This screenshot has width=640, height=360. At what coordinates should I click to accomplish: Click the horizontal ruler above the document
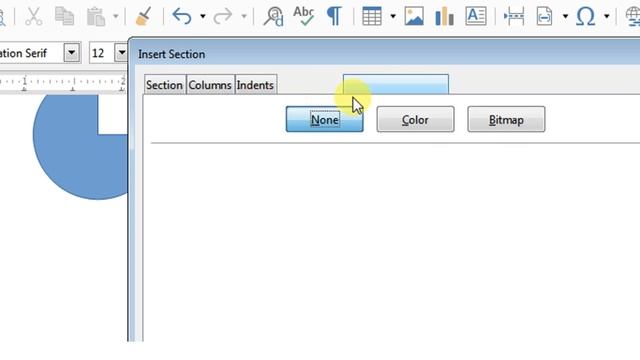pos(63,82)
